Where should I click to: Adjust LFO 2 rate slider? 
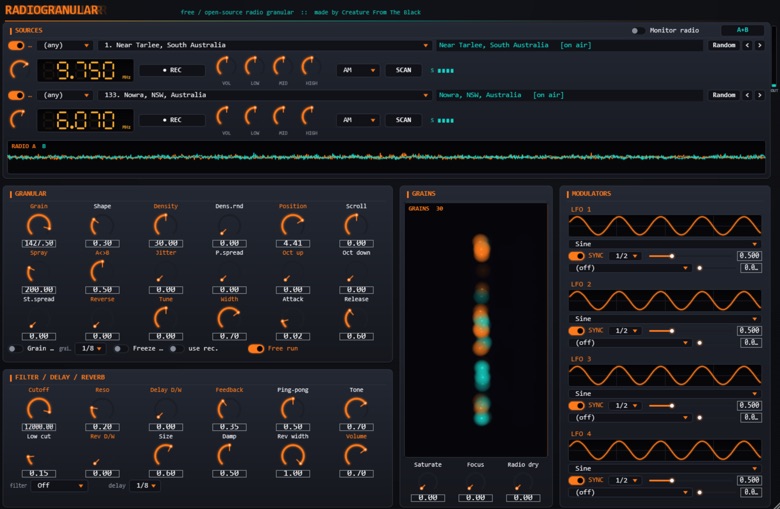(690, 331)
